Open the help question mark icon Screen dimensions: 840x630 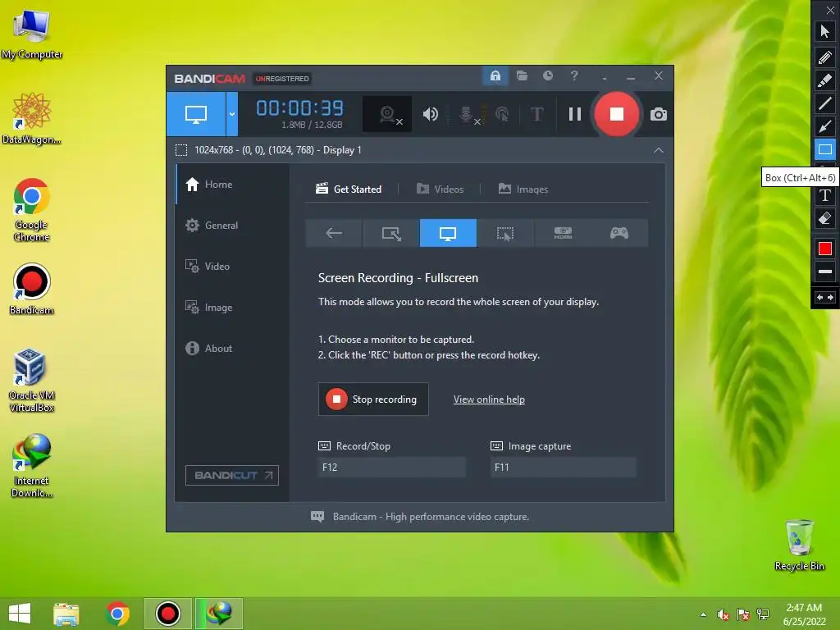click(x=573, y=76)
